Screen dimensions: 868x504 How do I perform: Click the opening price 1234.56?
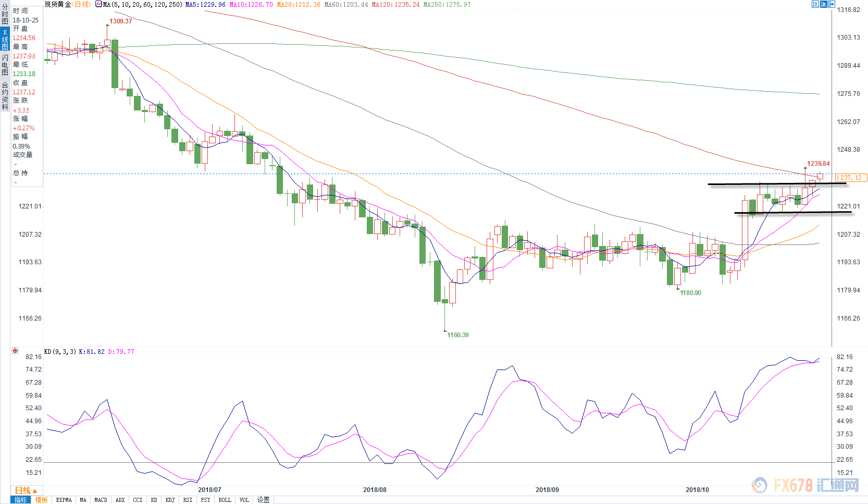tap(24, 38)
